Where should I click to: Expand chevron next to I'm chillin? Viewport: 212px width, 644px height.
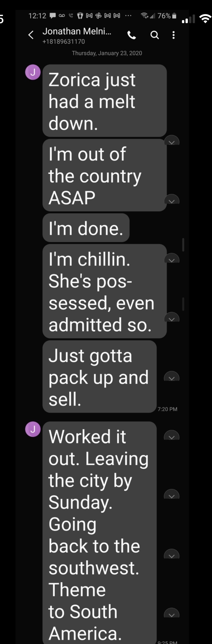pos(172,258)
